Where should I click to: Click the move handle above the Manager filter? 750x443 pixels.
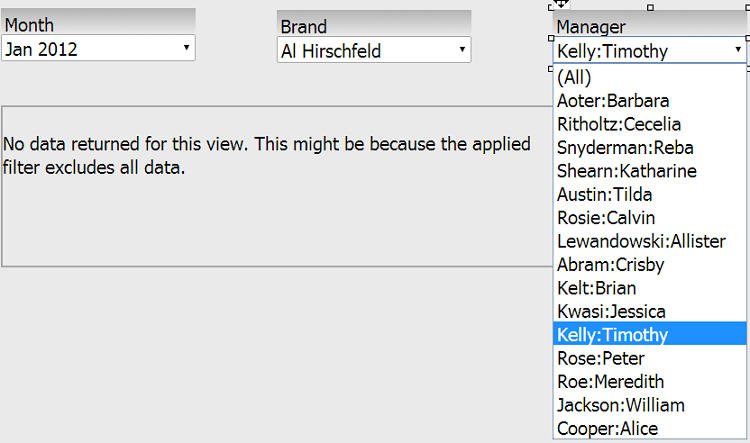(563, 5)
